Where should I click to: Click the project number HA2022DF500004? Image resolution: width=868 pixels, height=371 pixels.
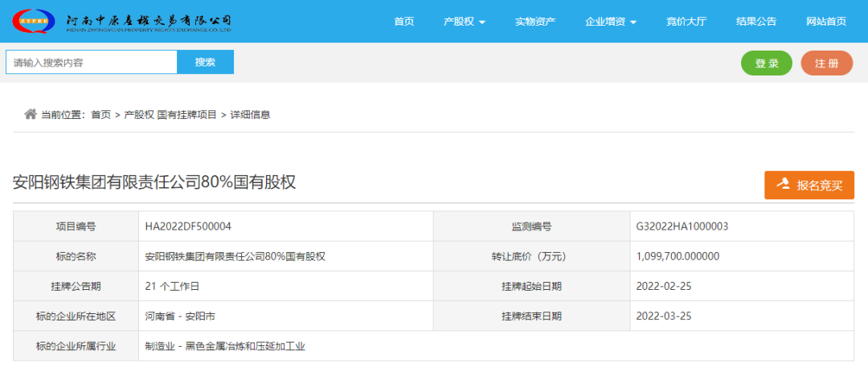coord(188,226)
